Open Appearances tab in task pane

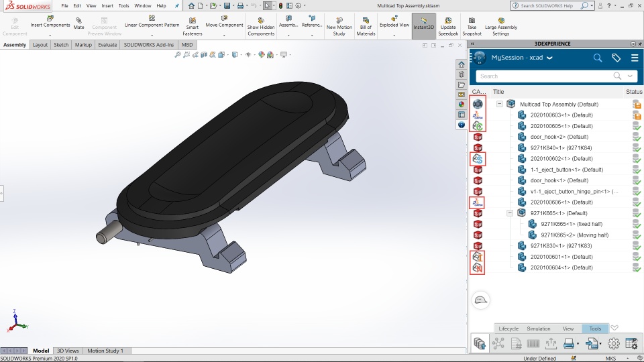(x=462, y=105)
